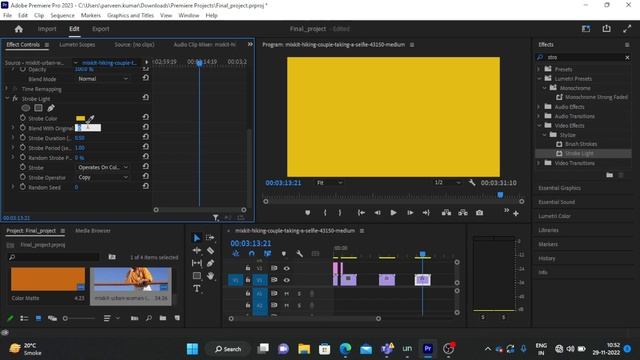This screenshot has width=640, height=360.
Task: Select the Rectangle shape tool
Action: 197,276
